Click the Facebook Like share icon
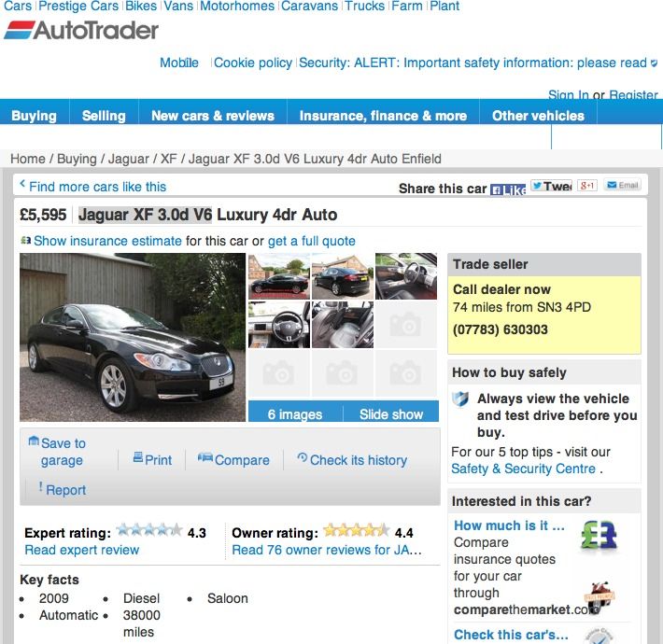The image size is (663, 644). tap(508, 189)
